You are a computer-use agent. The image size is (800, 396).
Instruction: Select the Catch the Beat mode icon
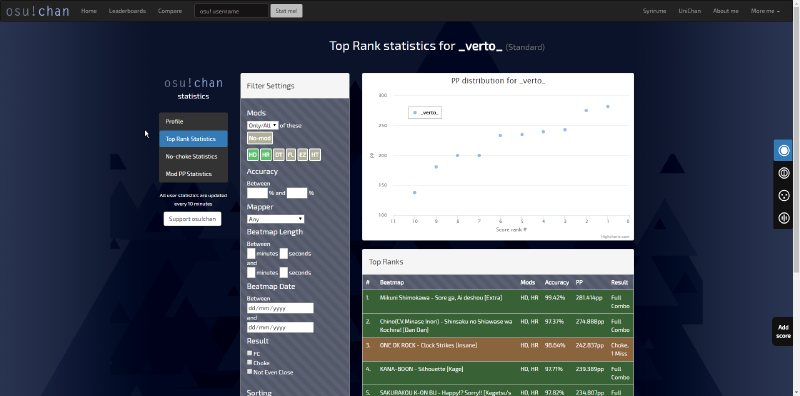pos(784,195)
